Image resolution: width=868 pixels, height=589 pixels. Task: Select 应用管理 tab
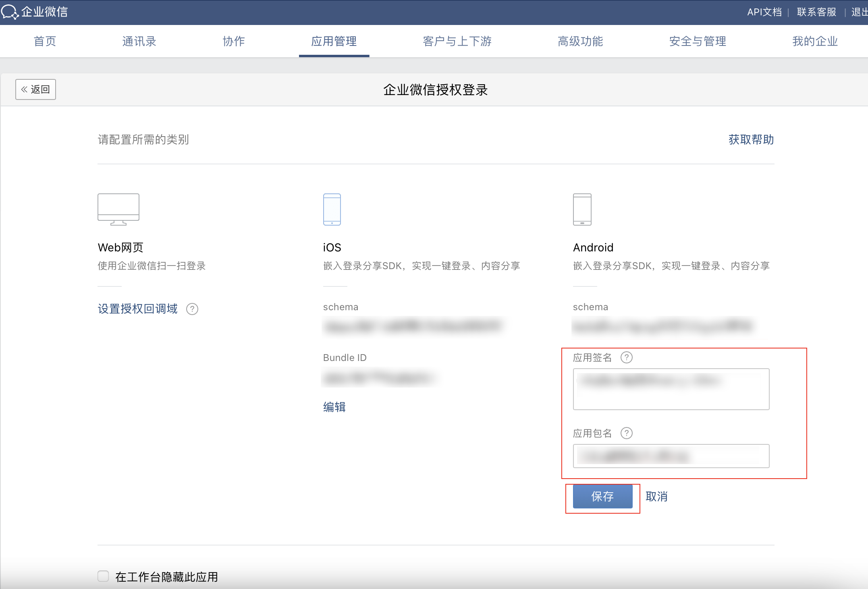point(334,41)
